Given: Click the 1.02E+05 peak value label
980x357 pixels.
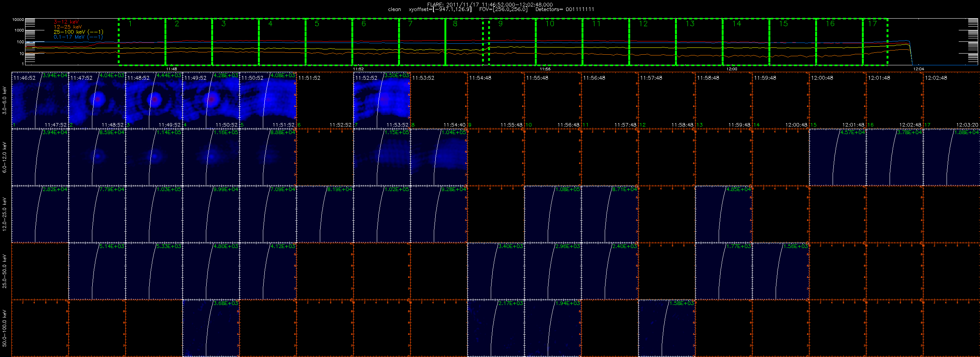Looking at the screenshot, I should pos(397,190).
